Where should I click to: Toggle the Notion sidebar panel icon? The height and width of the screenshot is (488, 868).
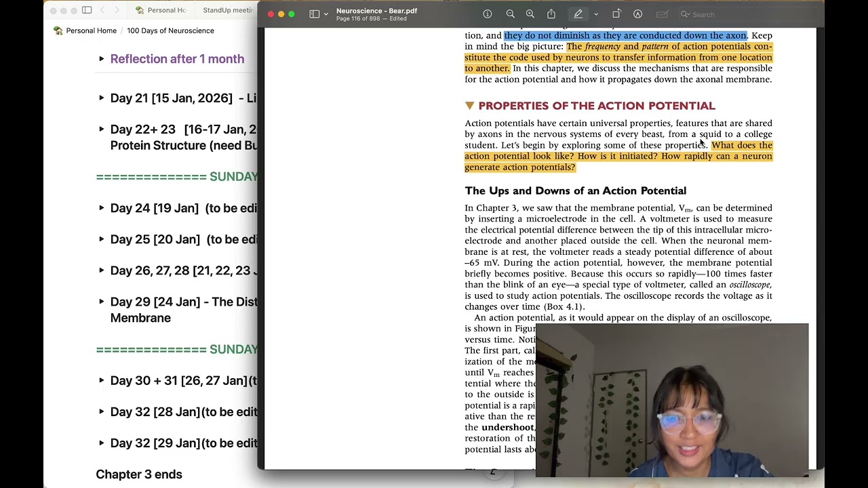click(87, 10)
